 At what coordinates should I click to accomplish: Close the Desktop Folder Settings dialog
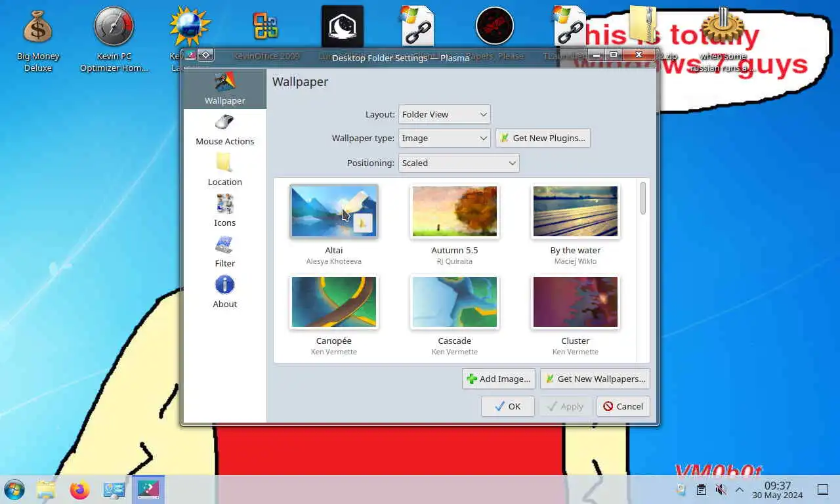(639, 55)
